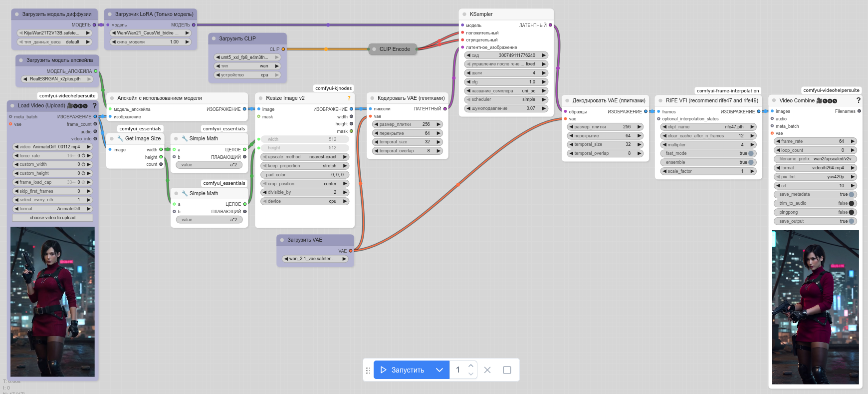
Task: Collapse the Загрузить CLIP node dot
Action: (214, 38)
